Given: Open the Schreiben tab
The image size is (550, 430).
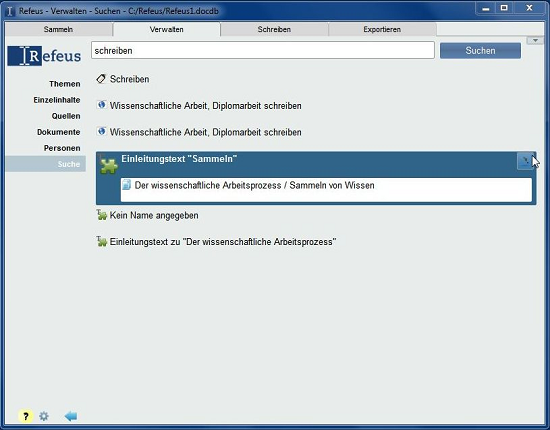Looking at the screenshot, I should (x=274, y=29).
